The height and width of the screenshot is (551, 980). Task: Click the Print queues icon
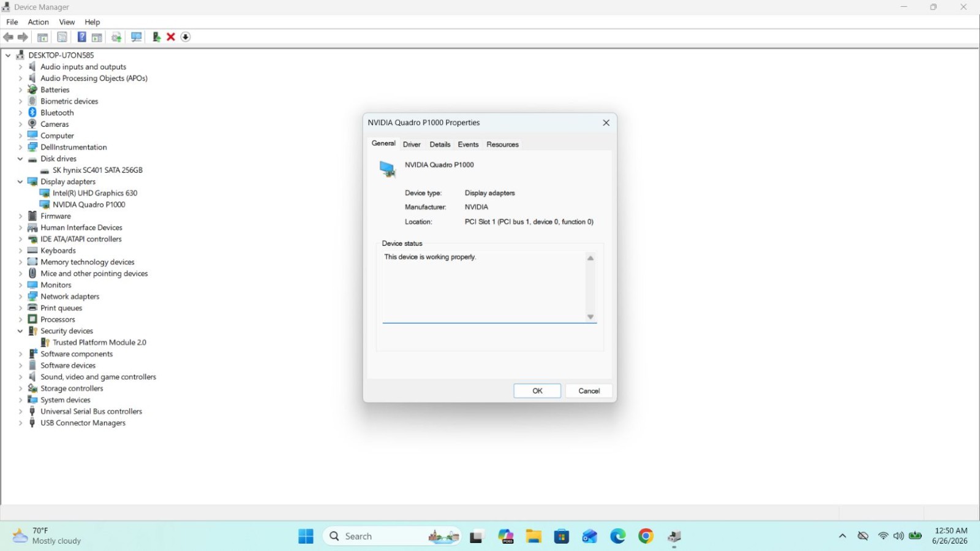32,308
